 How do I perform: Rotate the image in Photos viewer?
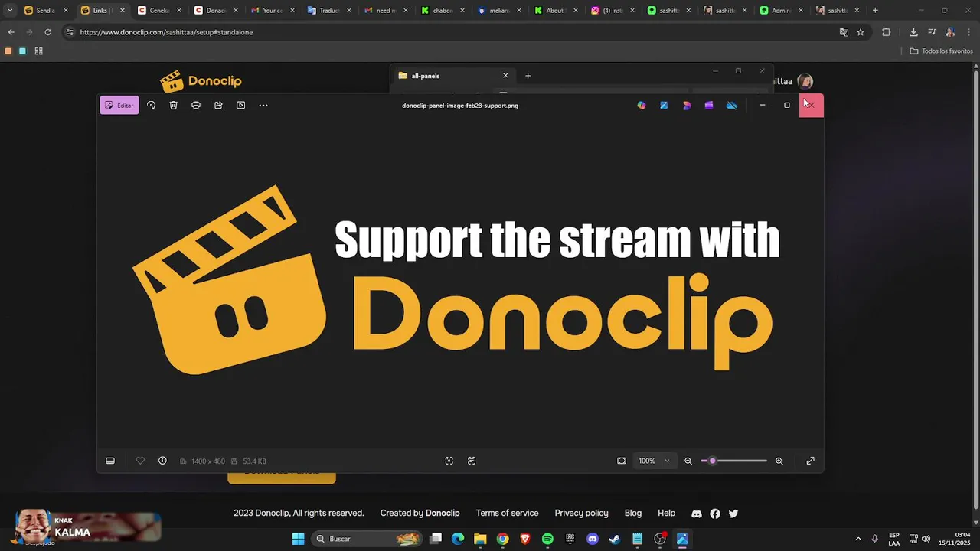[x=152, y=105]
